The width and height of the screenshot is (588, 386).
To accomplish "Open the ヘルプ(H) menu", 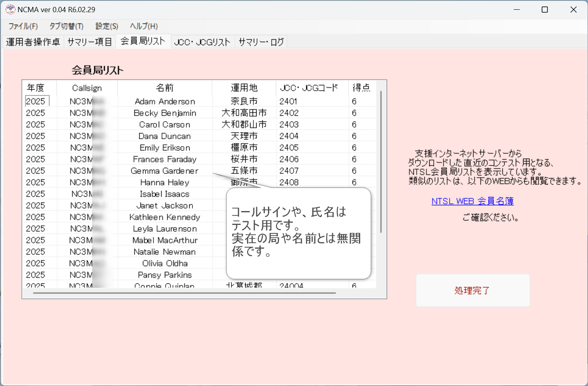I will (x=144, y=26).
